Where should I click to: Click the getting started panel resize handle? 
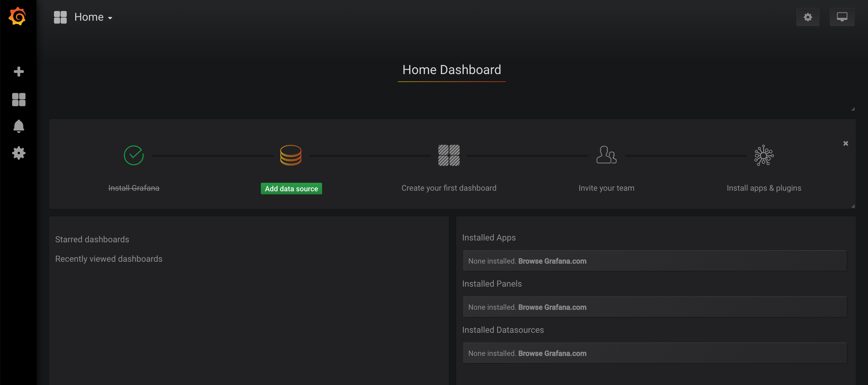[853, 206]
